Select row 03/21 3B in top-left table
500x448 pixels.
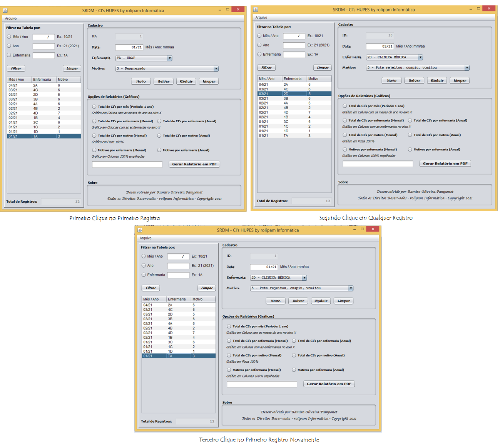coord(44,99)
